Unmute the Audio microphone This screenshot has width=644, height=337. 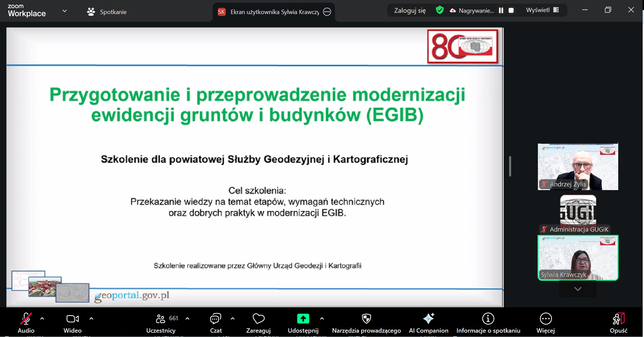[26, 319]
